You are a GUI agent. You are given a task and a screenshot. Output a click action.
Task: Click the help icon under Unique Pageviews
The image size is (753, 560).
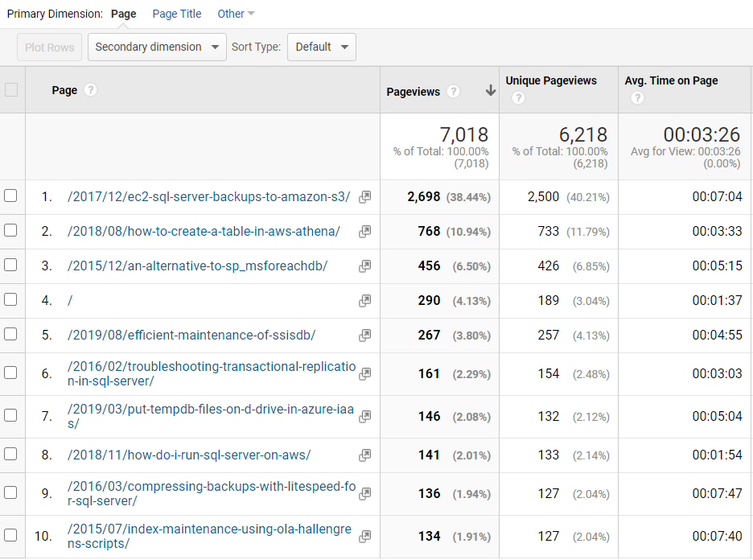coord(518,97)
